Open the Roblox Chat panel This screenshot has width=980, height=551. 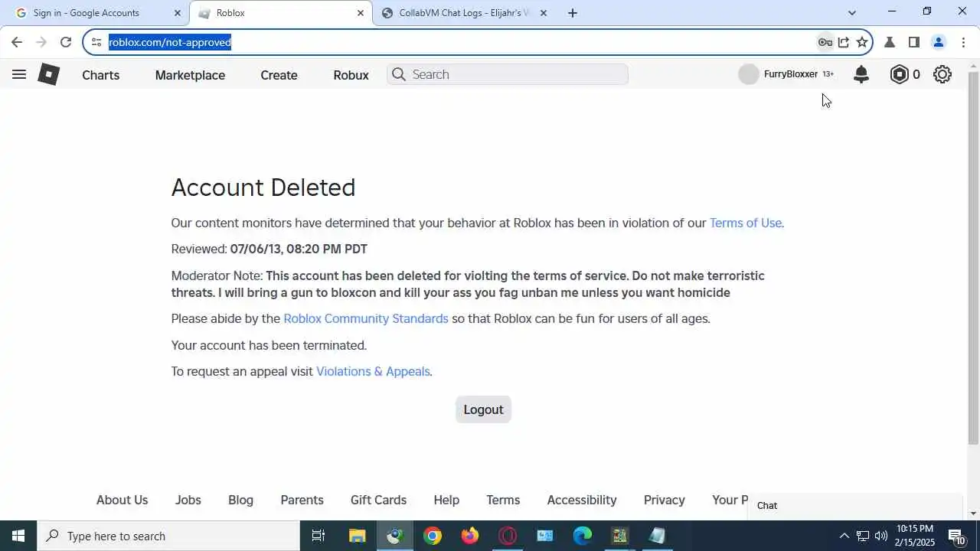click(855, 506)
